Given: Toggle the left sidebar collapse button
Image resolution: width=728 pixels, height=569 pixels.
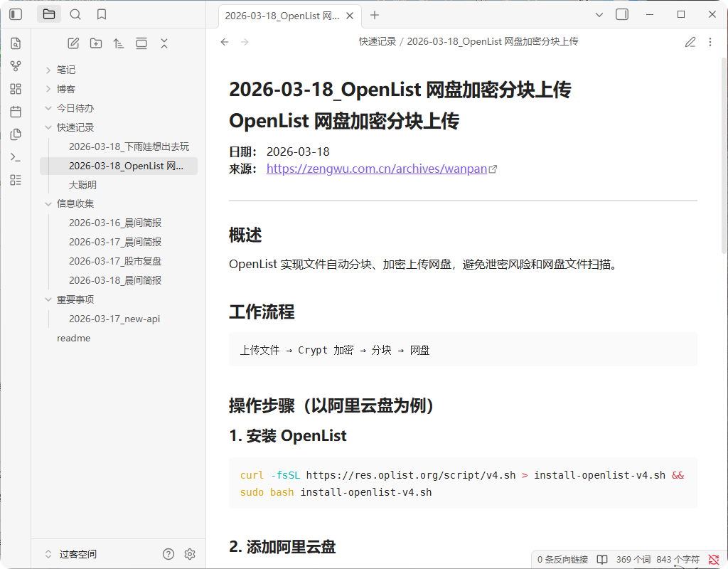Looking at the screenshot, I should pyautogui.click(x=16, y=14).
